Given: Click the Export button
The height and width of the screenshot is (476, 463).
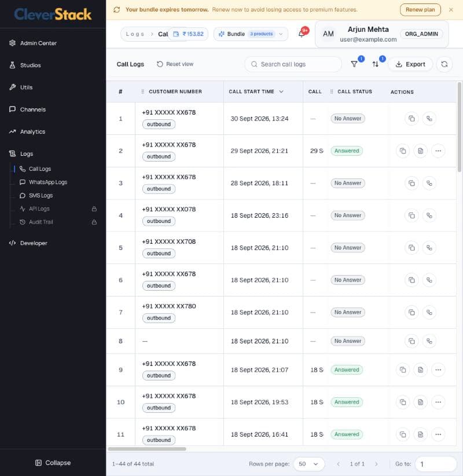Looking at the screenshot, I should (410, 64).
